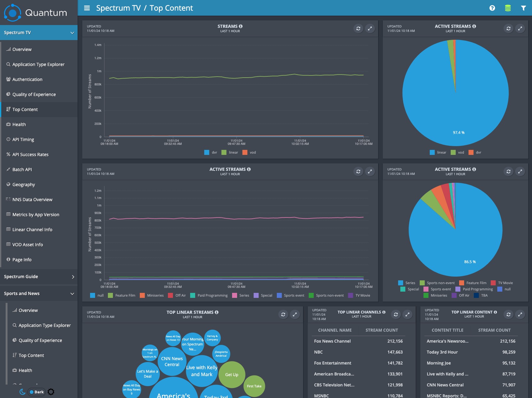Toggle TV Movie in line chart legend

pos(359,295)
